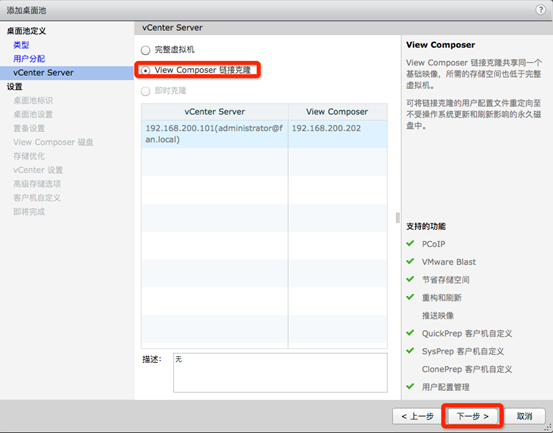The width and height of the screenshot is (553, 433).
Task: Click the 描述 text field
Action: [x=280, y=373]
